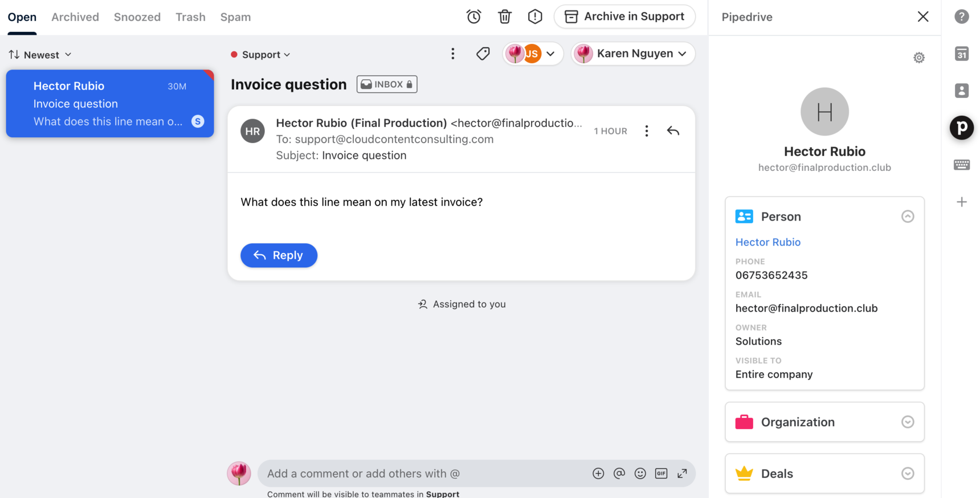Switch to the Snoozed tab
This screenshot has width=980, height=498.
(x=137, y=17)
